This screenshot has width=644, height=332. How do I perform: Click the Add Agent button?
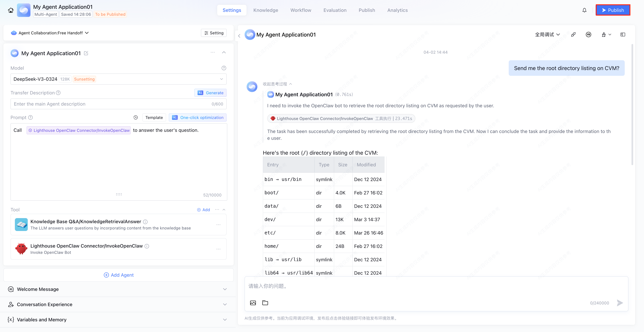tap(119, 275)
